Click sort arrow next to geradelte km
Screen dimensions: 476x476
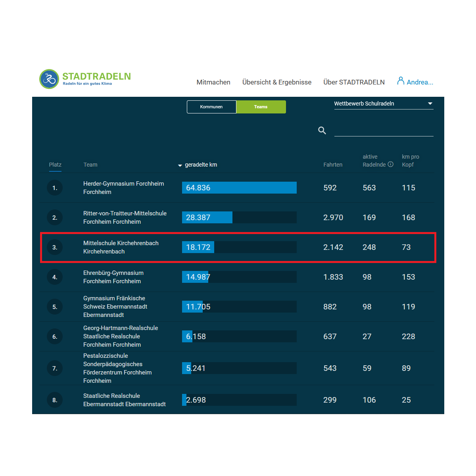tap(180, 165)
